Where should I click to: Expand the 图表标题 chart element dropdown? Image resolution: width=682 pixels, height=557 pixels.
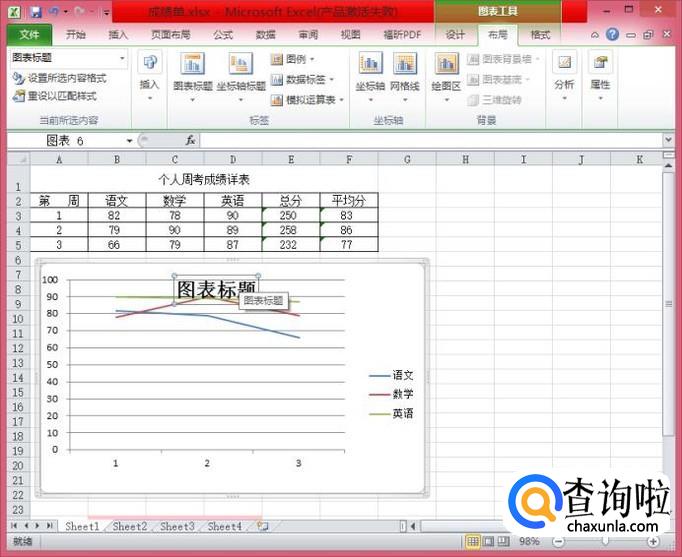tap(122, 58)
